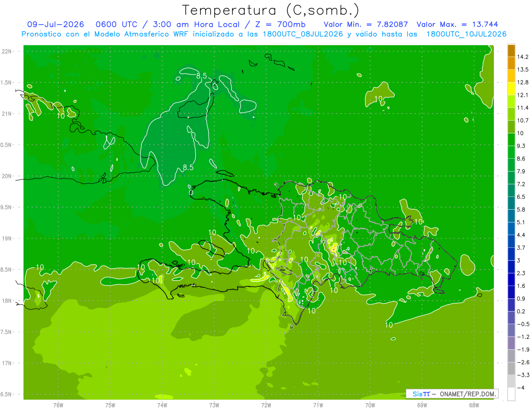The height and width of the screenshot is (411, 532).
Task: Click the '74W' longitude axis label
Action: [162, 405]
